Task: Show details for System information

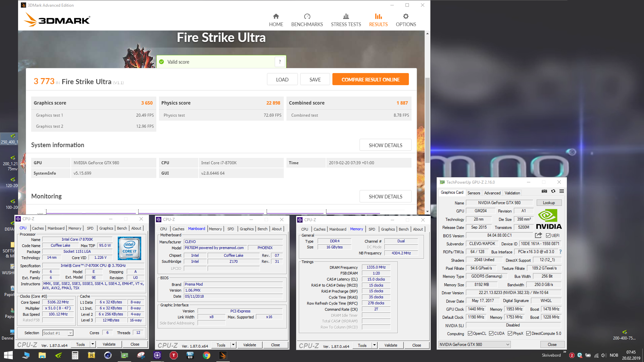Action: point(385,145)
